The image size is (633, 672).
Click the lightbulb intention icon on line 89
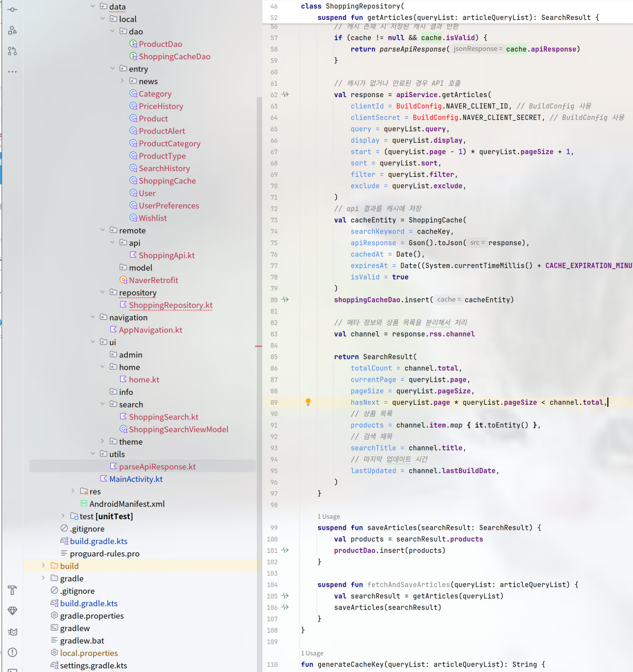(x=308, y=402)
